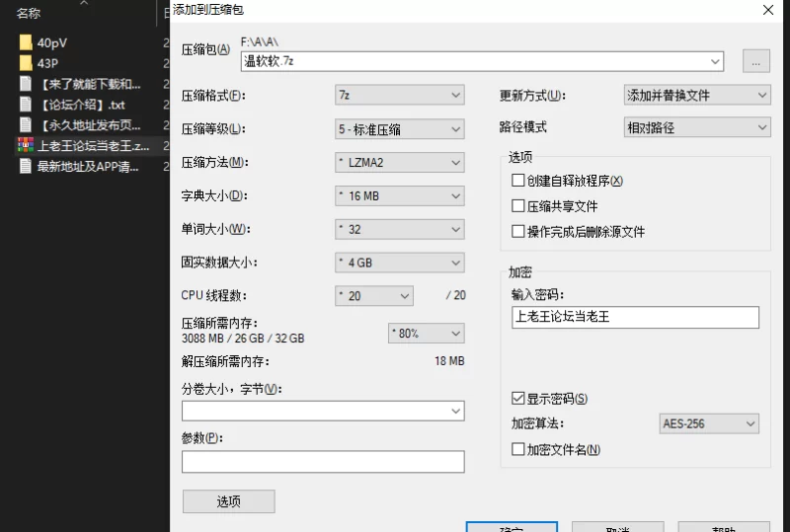Open 压缩格式 7z dropdown
790x532 pixels.
click(400, 95)
